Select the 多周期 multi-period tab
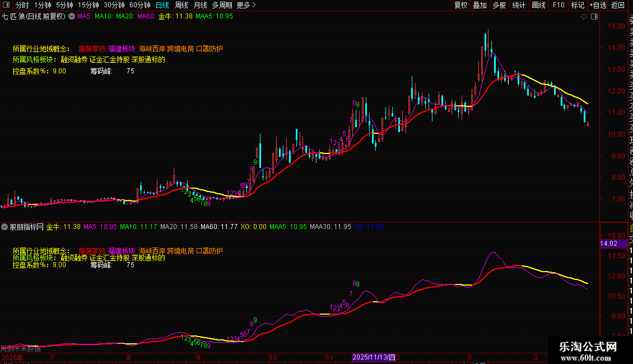633x364 pixels. coord(222,5)
